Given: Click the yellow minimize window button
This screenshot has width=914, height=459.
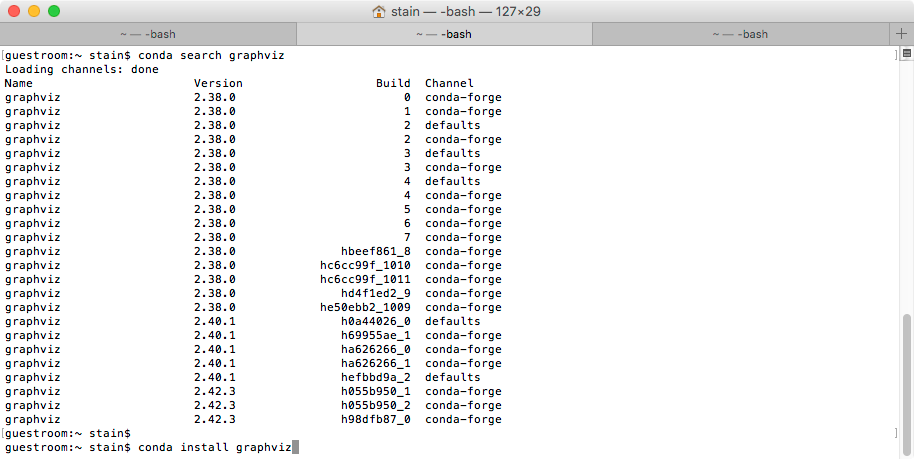Looking at the screenshot, I should click(34, 11).
